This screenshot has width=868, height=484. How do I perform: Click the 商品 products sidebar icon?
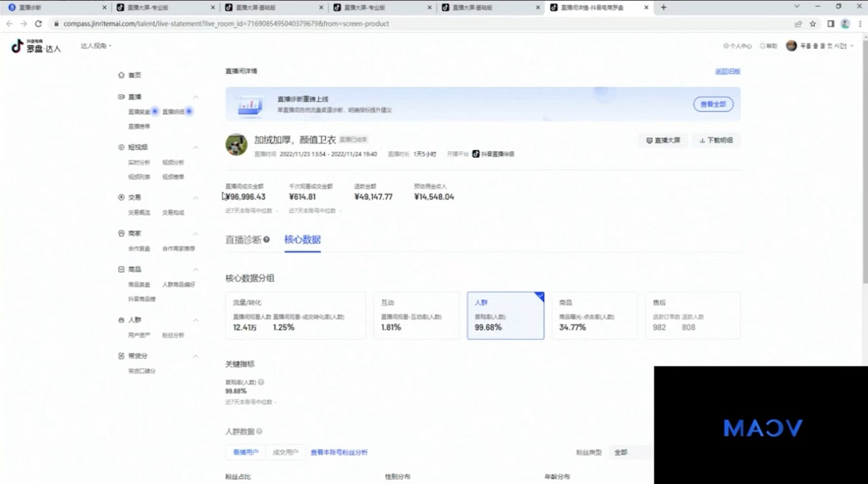pos(122,268)
